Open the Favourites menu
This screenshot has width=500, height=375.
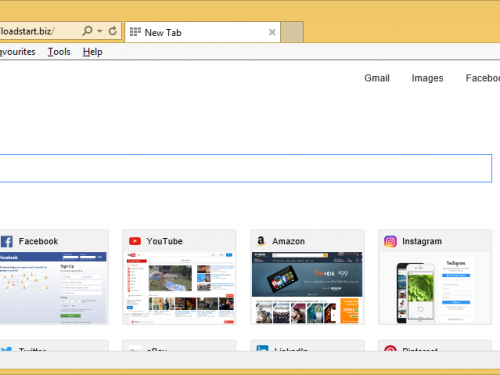[18, 52]
